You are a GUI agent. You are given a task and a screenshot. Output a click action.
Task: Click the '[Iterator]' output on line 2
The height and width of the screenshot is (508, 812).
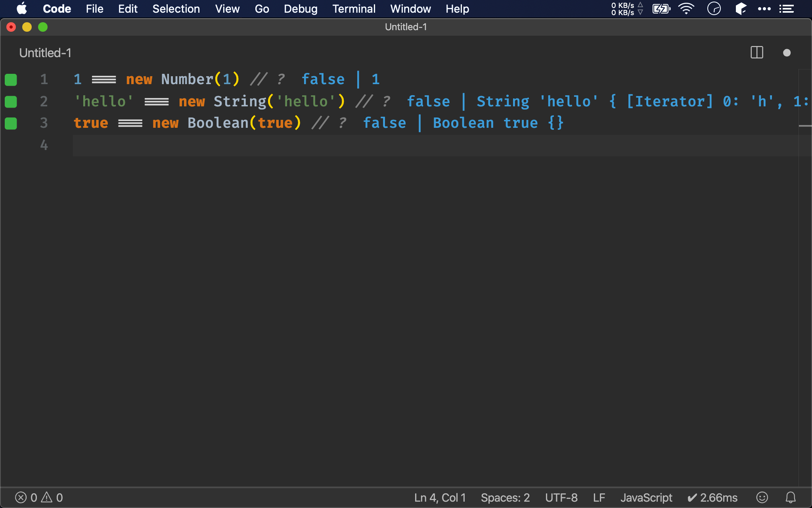coord(670,101)
